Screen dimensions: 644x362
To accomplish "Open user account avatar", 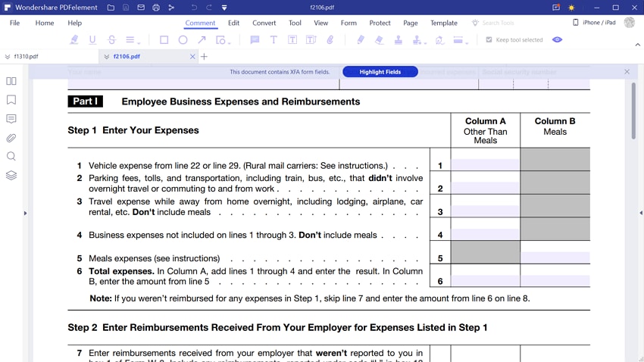I will pos(629,23).
